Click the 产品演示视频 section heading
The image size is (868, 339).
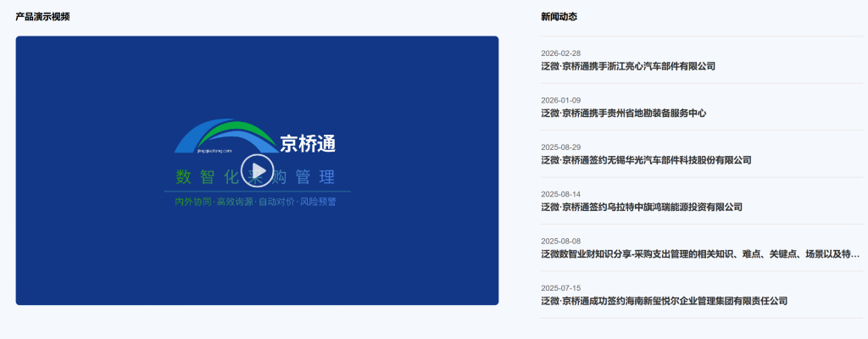pos(42,17)
